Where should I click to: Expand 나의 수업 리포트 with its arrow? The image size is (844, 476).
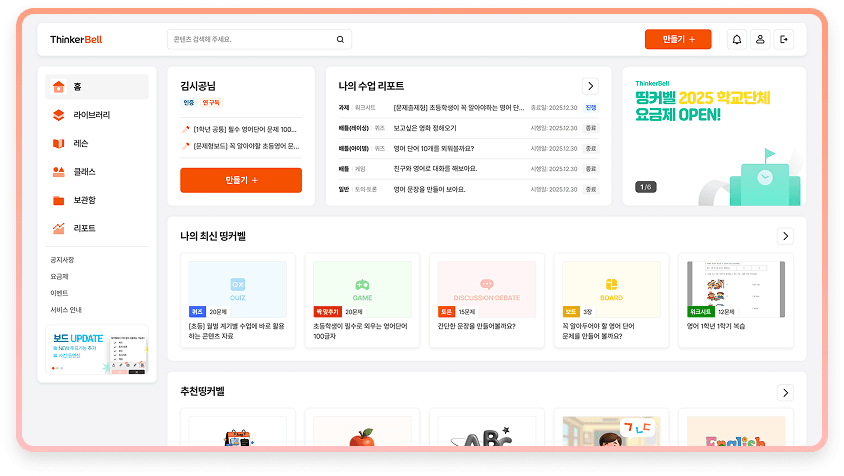(590, 86)
